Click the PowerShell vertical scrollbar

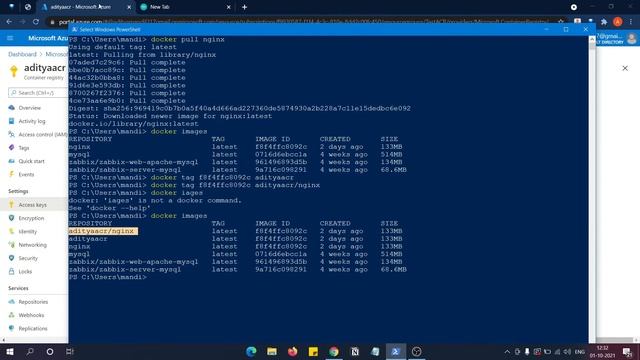click(x=592, y=189)
